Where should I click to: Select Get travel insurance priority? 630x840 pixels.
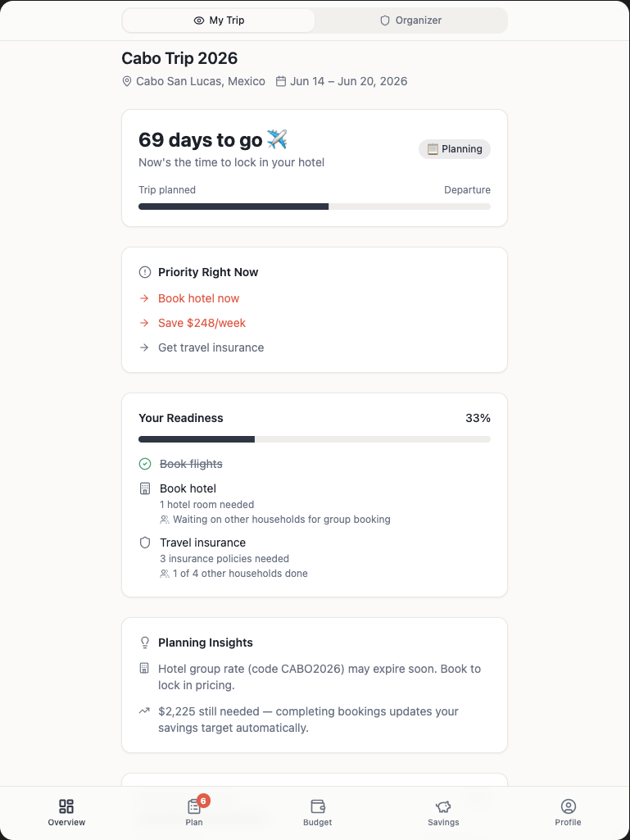211,347
